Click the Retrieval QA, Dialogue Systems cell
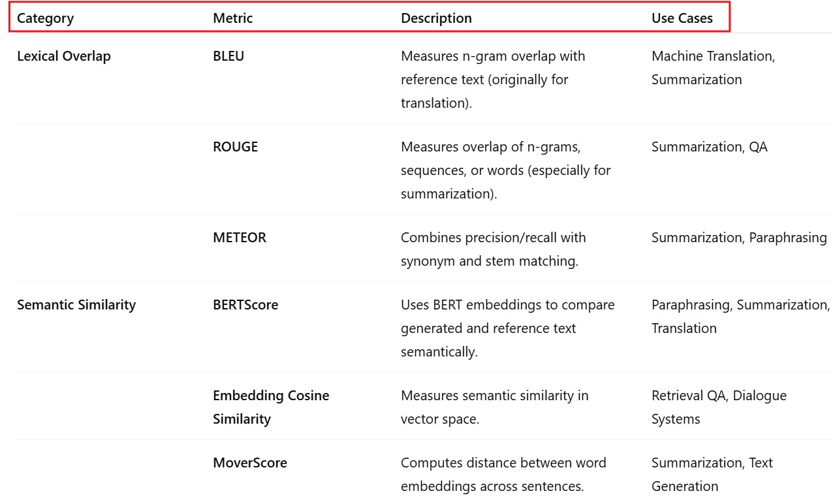 tap(718, 407)
